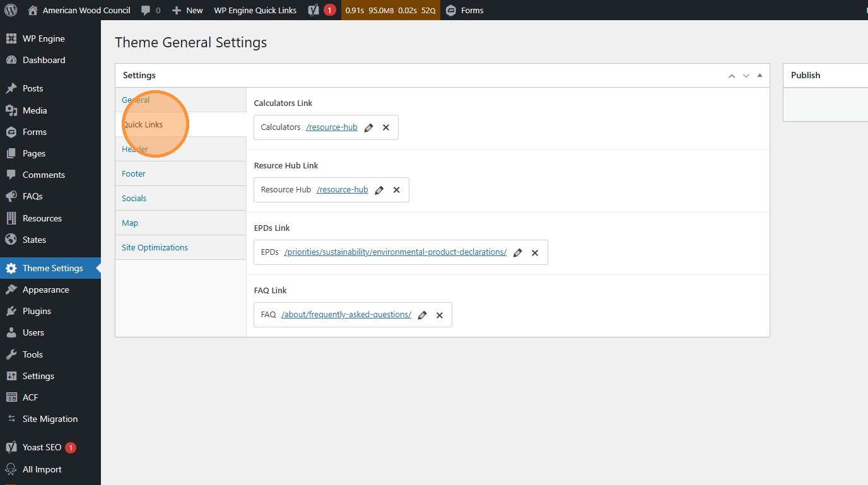Move Settings panel down
This screenshot has height=485, width=868.
(746, 76)
